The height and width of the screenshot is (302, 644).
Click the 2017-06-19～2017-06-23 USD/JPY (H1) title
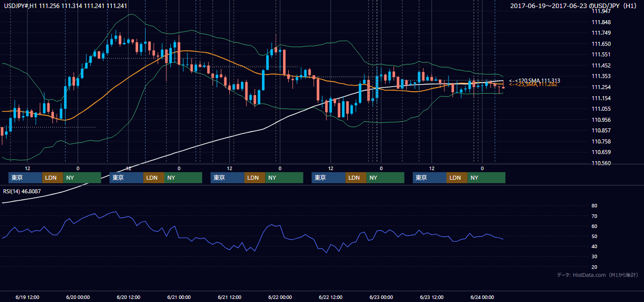573,6
